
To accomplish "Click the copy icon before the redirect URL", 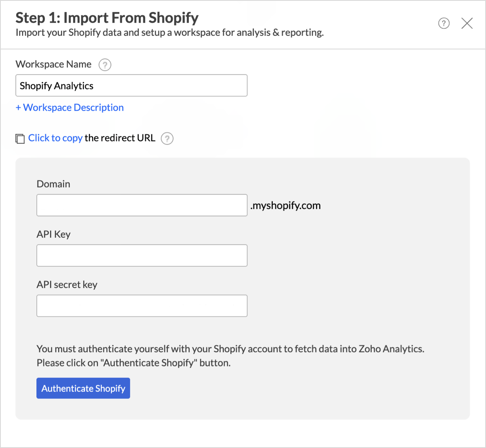I will click(x=20, y=138).
